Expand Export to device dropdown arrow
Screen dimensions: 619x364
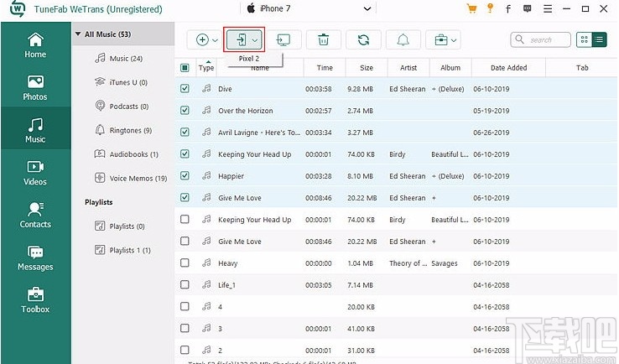(x=255, y=40)
